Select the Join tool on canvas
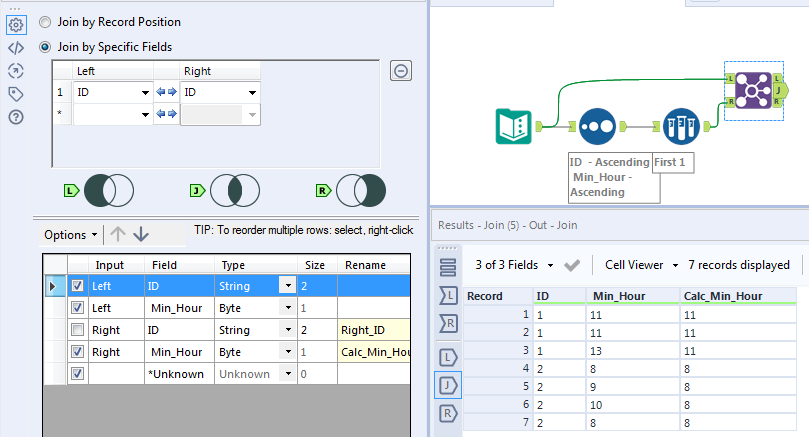 coord(753,90)
